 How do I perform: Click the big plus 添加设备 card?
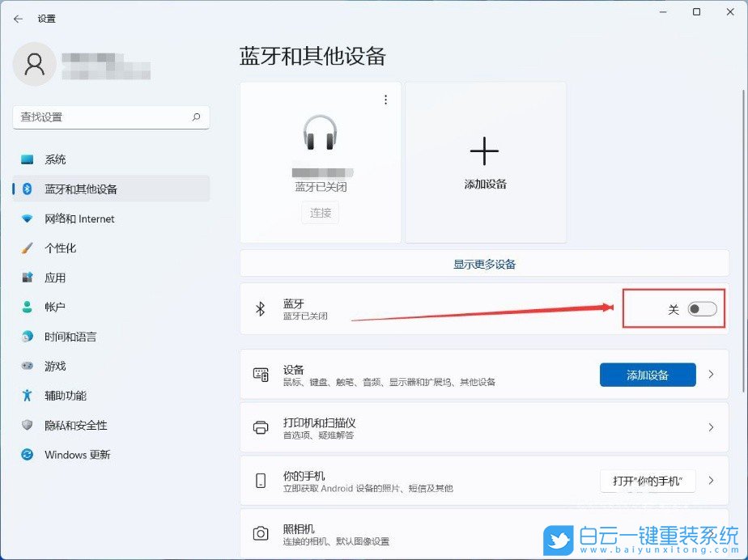[484, 161]
